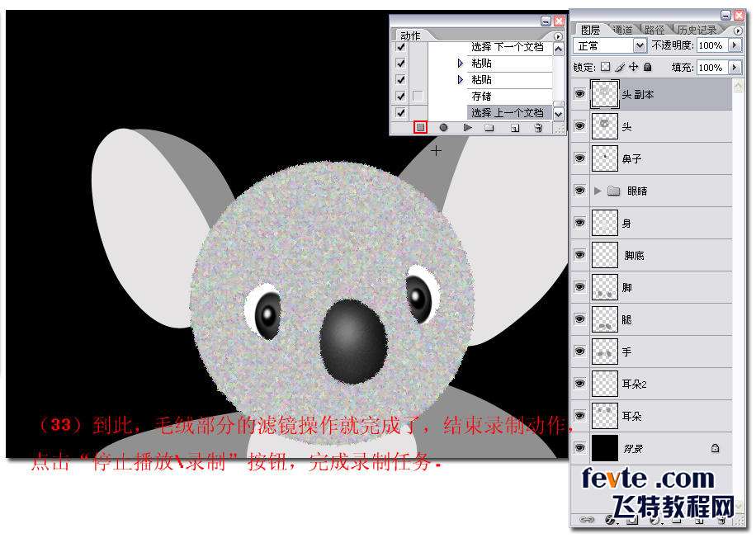Click the 头 副本 layer thumbnail
Image resolution: width=756 pixels, height=538 pixels.
click(x=605, y=94)
